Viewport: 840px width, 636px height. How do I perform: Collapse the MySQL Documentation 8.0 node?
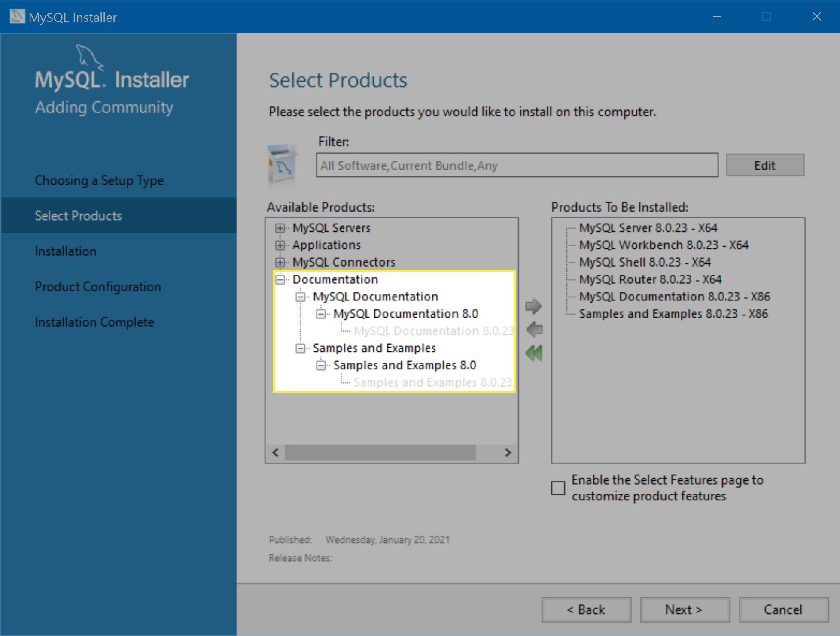click(321, 314)
